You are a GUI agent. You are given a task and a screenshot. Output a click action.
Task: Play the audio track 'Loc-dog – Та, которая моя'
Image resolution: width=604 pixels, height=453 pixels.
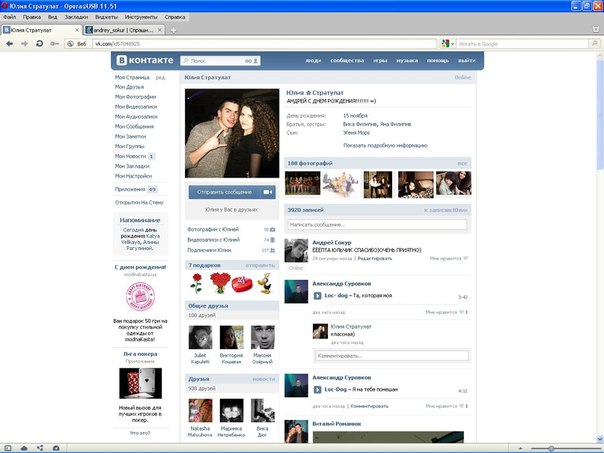tap(318, 297)
